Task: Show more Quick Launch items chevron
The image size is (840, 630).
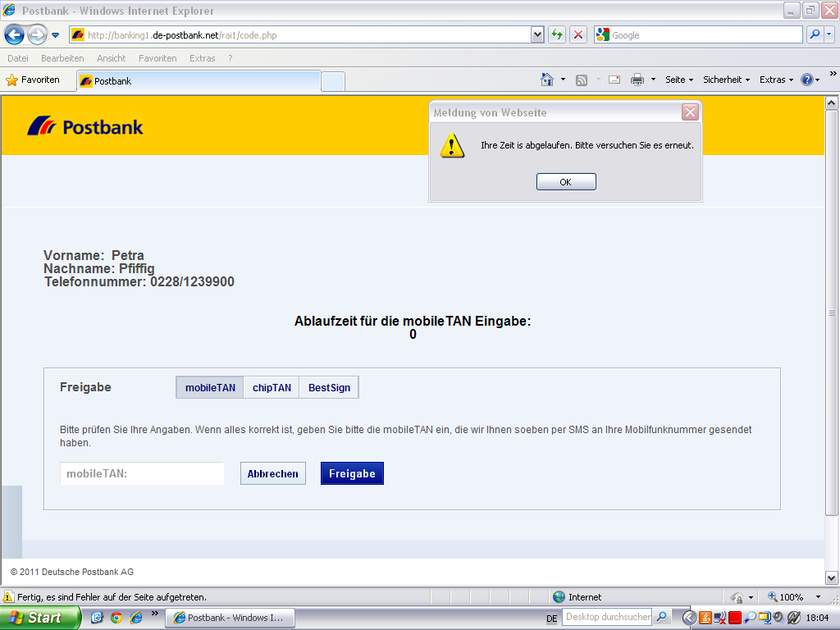Action: click(155, 614)
